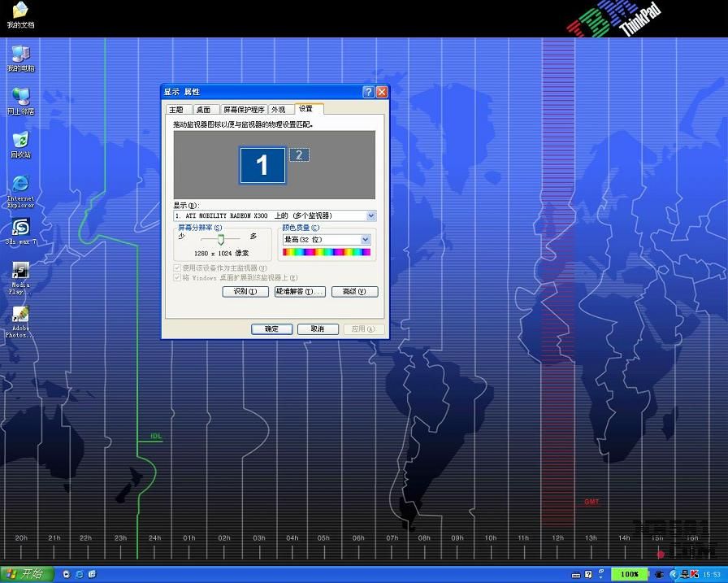Click the 屏幕分辨率 slider handle

[220, 239]
